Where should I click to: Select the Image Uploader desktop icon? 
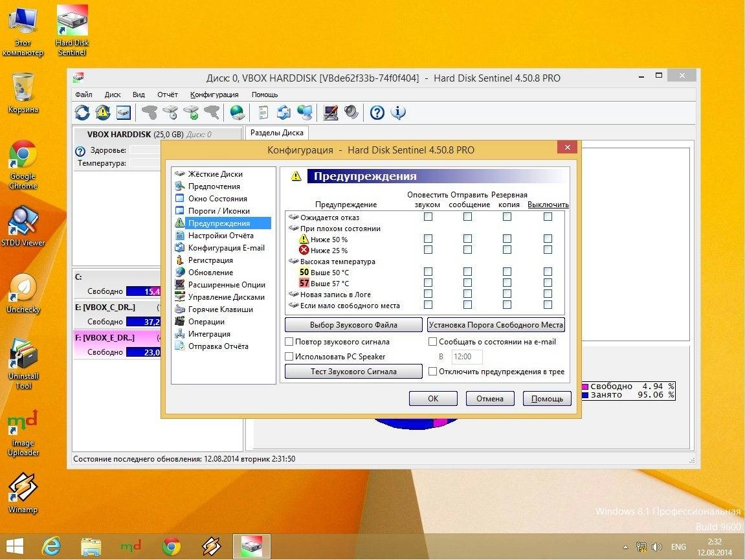(23, 432)
